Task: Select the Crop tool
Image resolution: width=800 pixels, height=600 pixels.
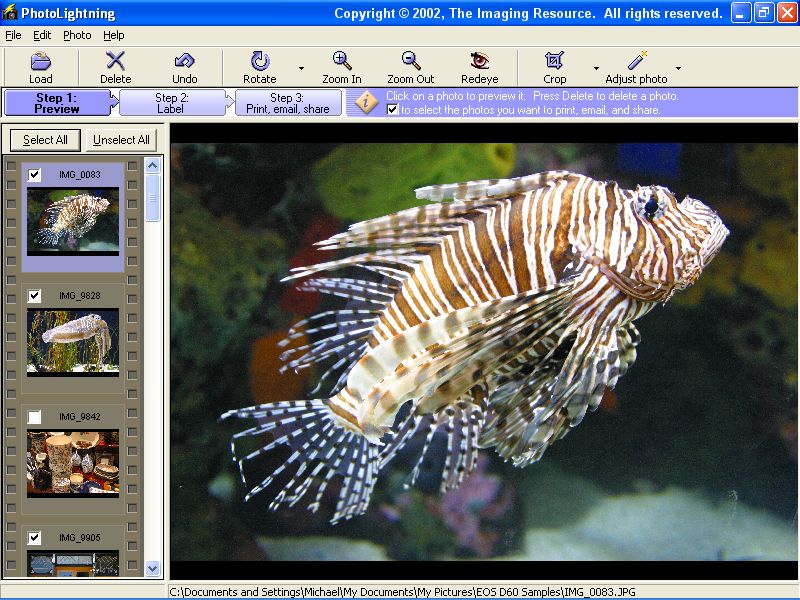Action: click(x=554, y=62)
